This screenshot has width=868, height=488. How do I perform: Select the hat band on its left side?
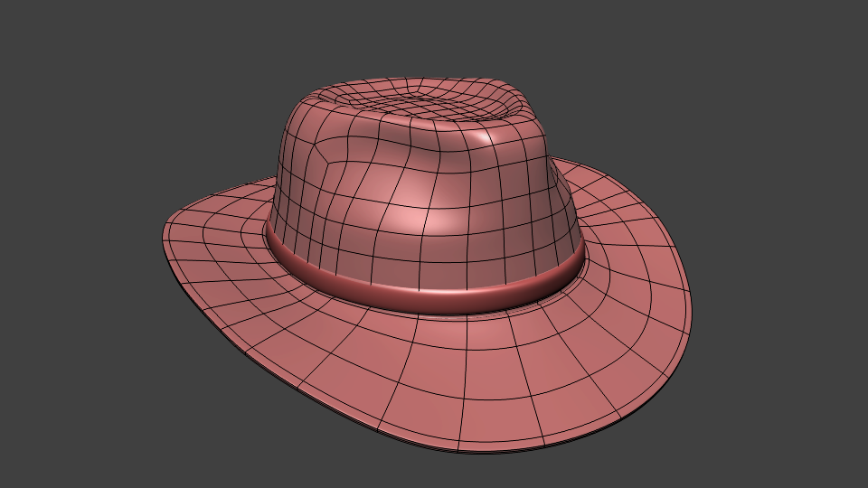(x=280, y=248)
